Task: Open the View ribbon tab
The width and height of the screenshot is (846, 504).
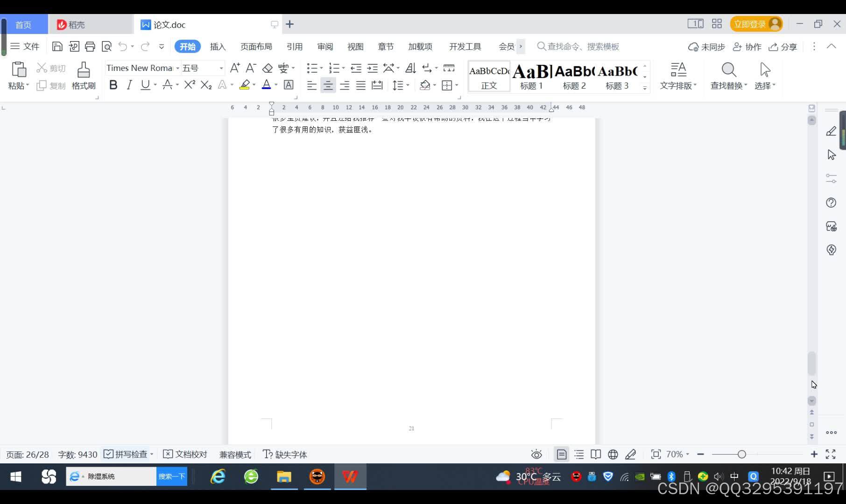Action: point(355,47)
